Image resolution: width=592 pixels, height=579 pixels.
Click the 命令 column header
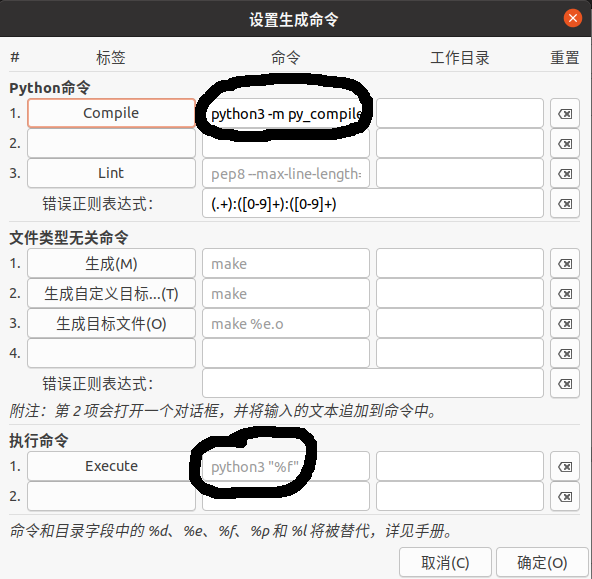pos(286,58)
